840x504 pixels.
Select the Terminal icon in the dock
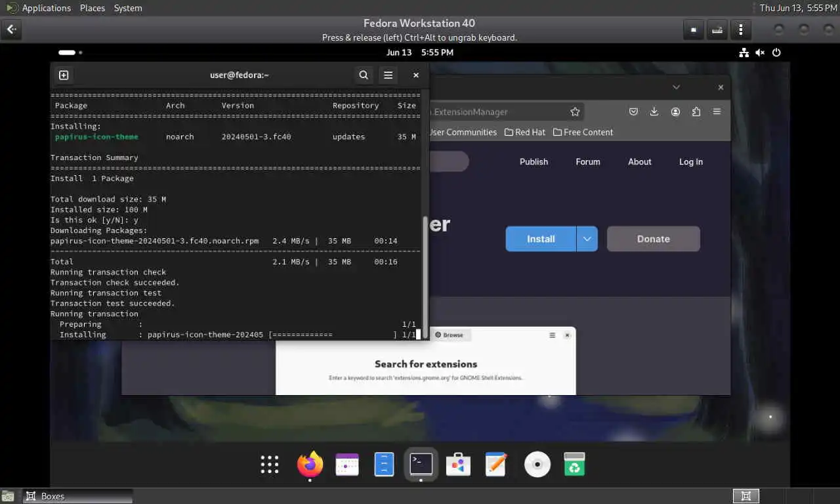click(x=421, y=464)
